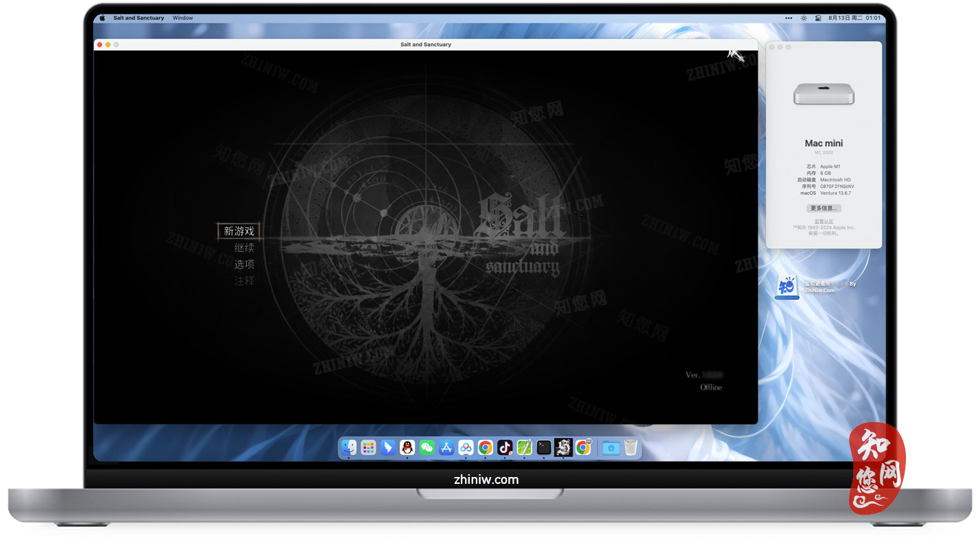Open WeChat from the Dock

tap(427, 447)
